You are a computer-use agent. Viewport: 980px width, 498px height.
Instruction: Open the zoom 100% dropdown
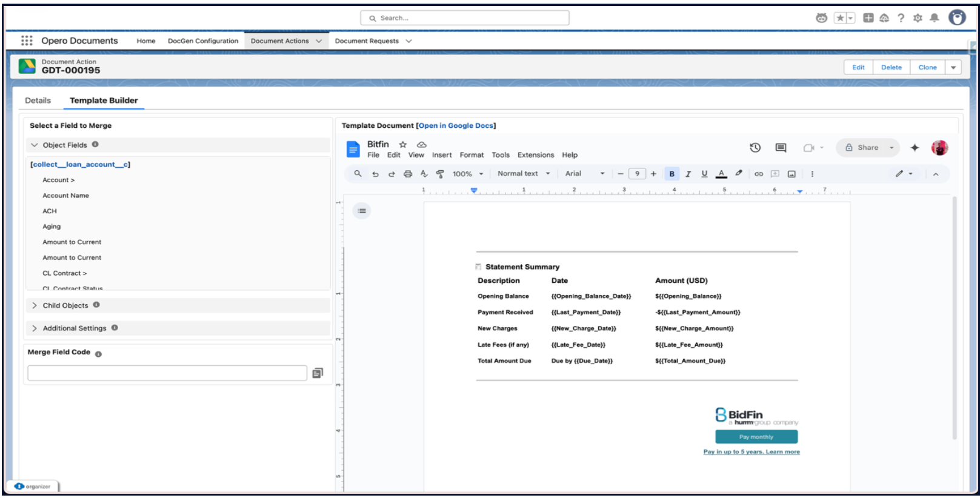[468, 174]
